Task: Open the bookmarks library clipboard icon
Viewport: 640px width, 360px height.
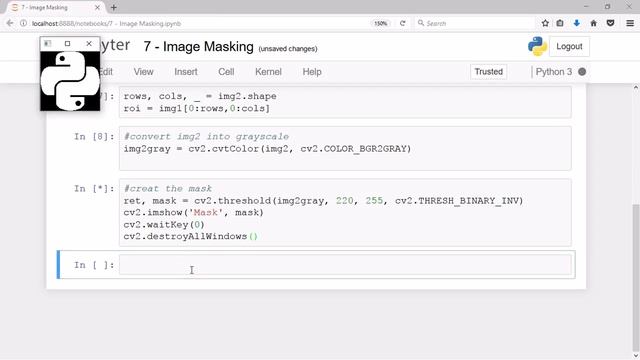Action: 560,23
